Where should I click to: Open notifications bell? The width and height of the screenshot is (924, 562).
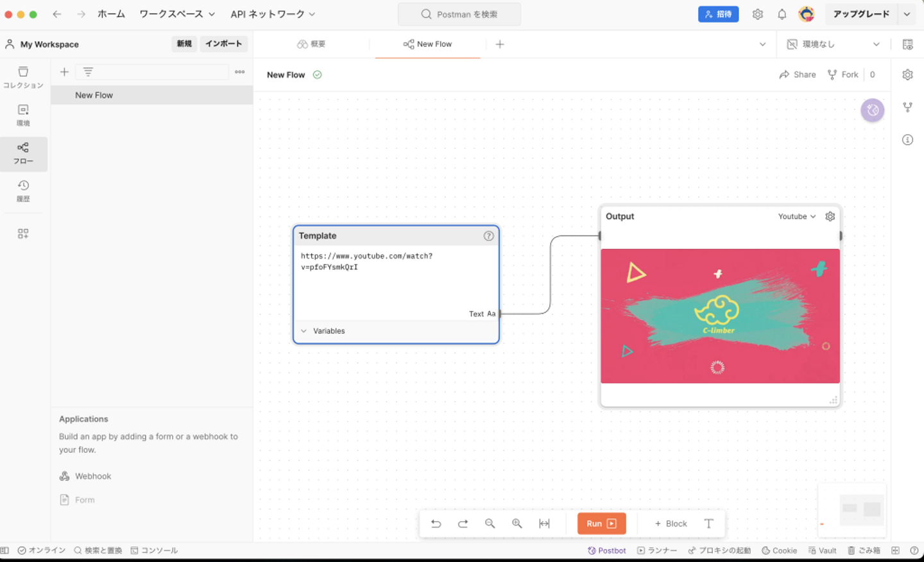[782, 14]
